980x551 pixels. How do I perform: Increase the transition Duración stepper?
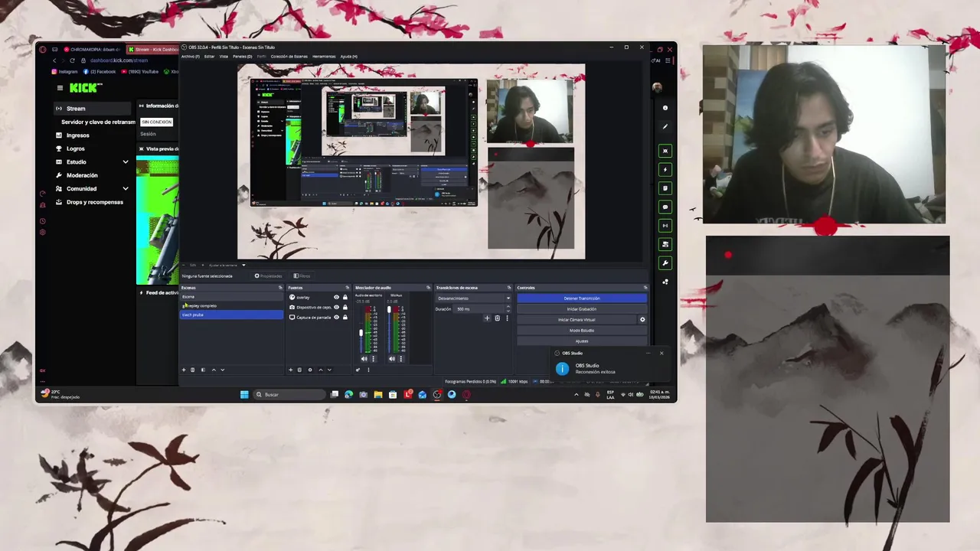click(x=508, y=306)
